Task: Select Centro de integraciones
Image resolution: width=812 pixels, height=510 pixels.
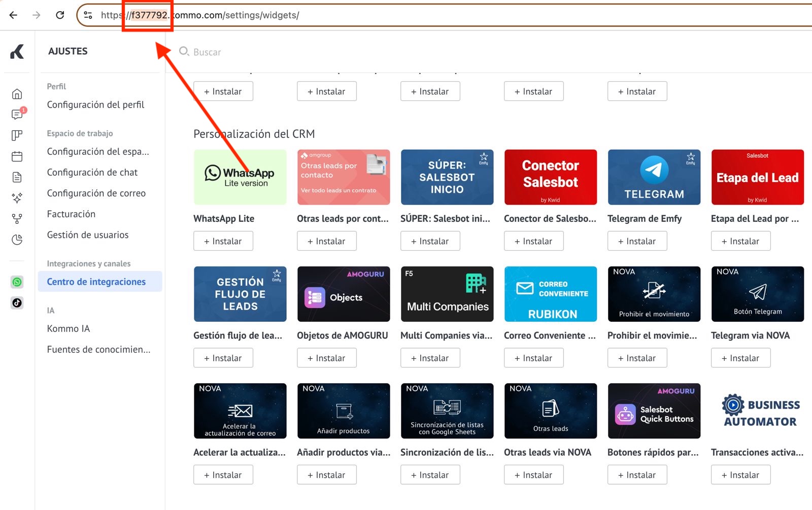Action: coord(100,282)
